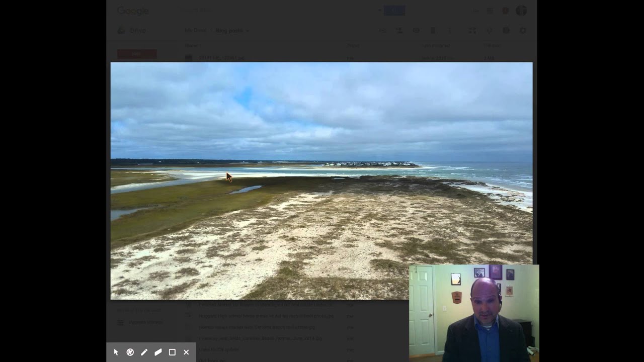Open the sort options icon
644x362 pixels.
point(489,31)
